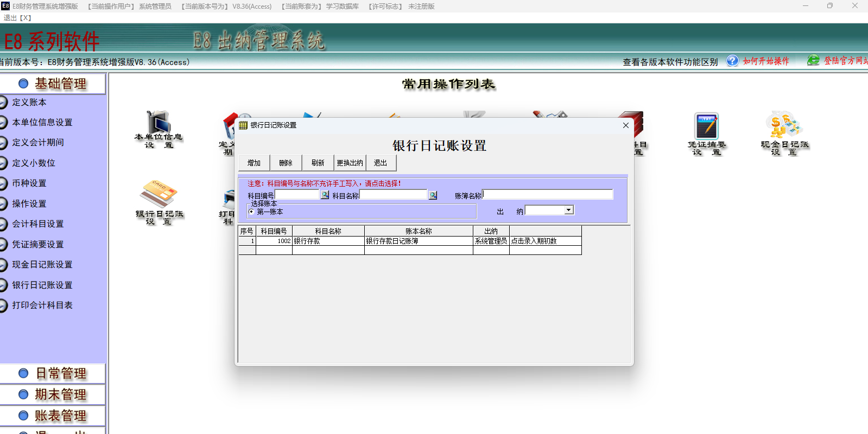Expand the 日常管理 section
The height and width of the screenshot is (434, 868).
[x=53, y=373]
